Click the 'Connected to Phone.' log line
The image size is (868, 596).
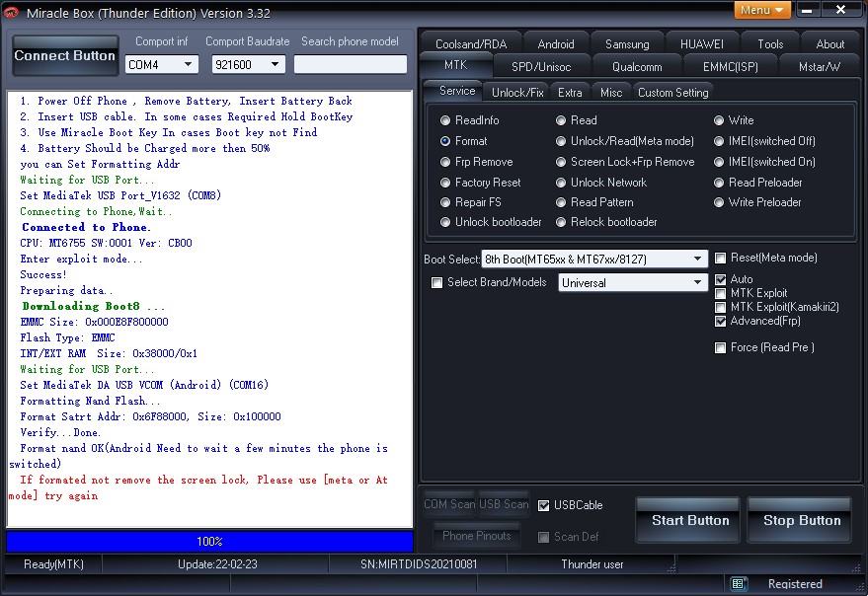(x=86, y=227)
